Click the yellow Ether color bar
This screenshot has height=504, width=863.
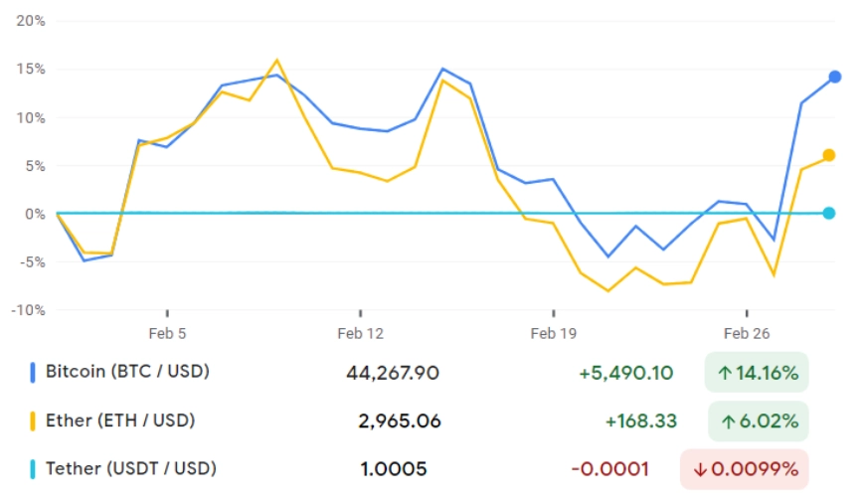pos(33,420)
